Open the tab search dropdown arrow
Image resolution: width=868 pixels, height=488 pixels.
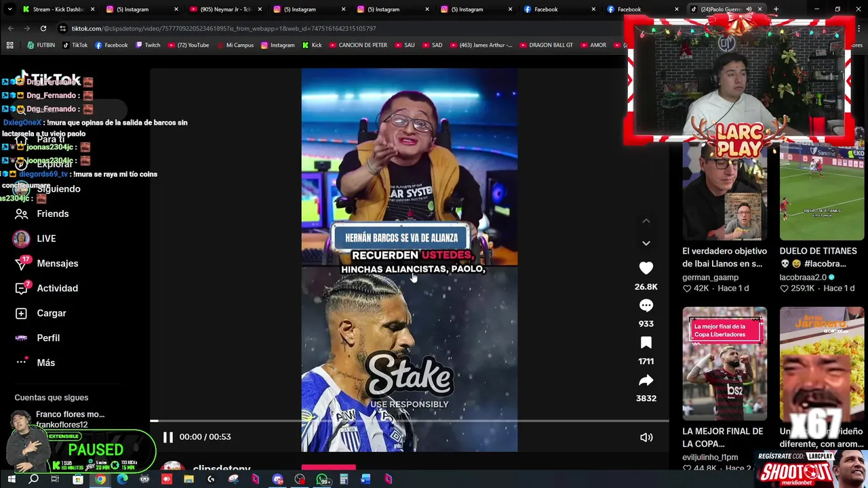pyautogui.click(x=9, y=9)
